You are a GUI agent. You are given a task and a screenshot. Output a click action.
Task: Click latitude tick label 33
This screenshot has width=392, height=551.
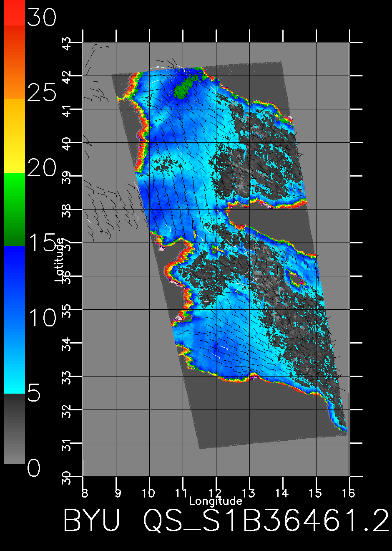click(66, 378)
